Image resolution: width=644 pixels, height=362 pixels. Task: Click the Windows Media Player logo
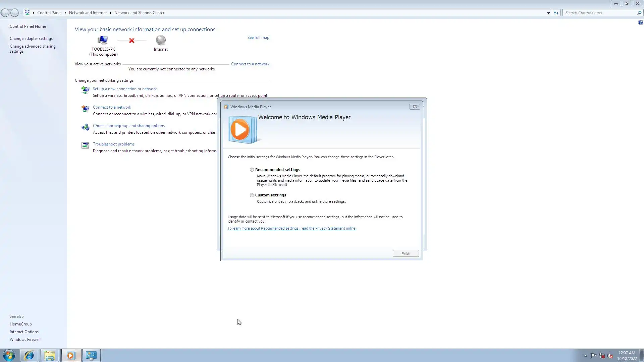click(242, 130)
